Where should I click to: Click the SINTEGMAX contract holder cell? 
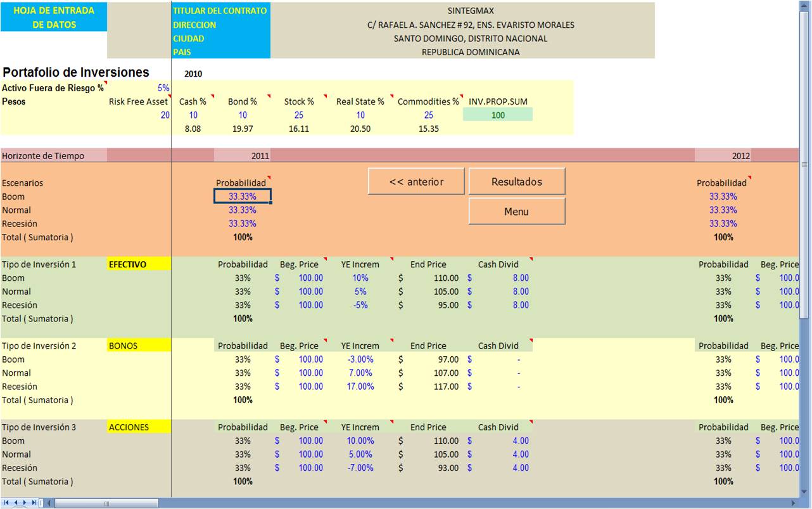coord(471,11)
